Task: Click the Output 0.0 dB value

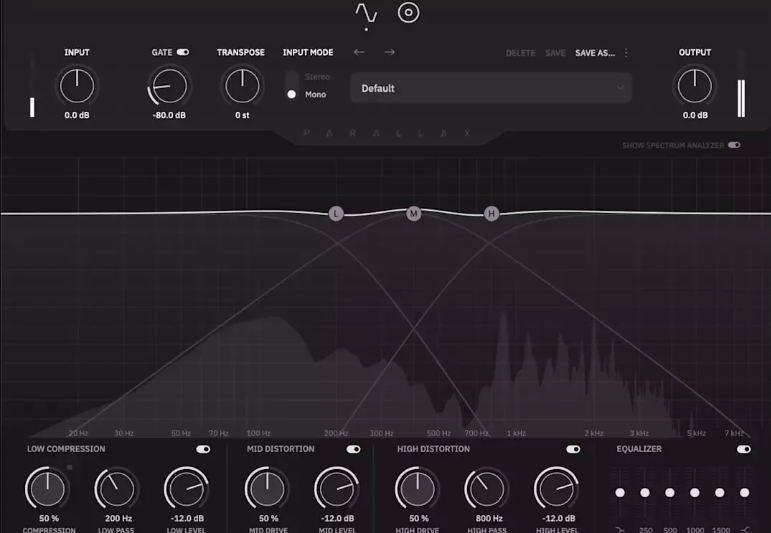Action: (695, 115)
